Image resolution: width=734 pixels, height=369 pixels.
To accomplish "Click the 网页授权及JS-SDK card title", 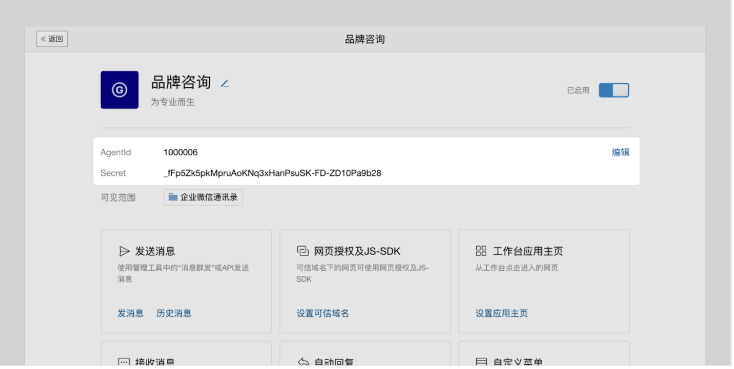I will [357, 251].
